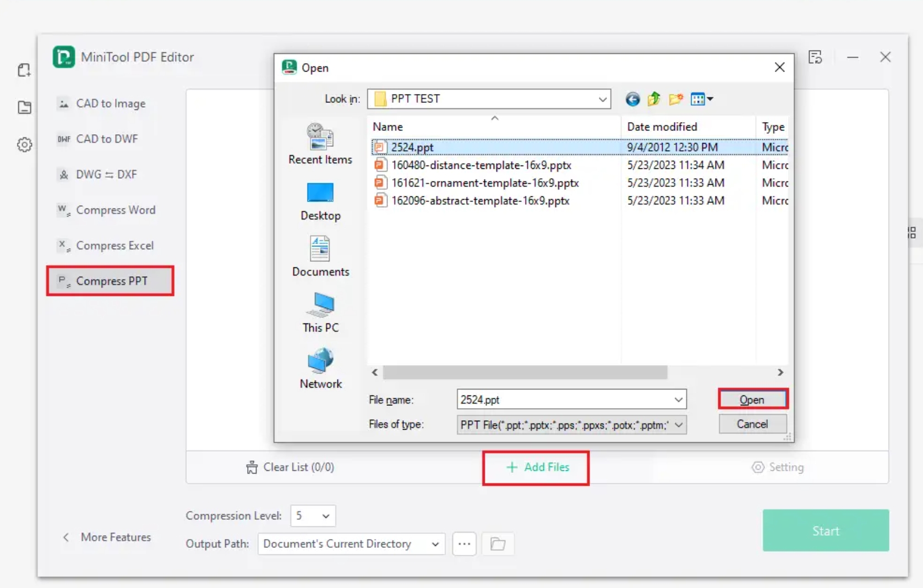The height and width of the screenshot is (588, 923).
Task: Click the MiniTool PDF Editor logo icon
Action: click(x=64, y=57)
